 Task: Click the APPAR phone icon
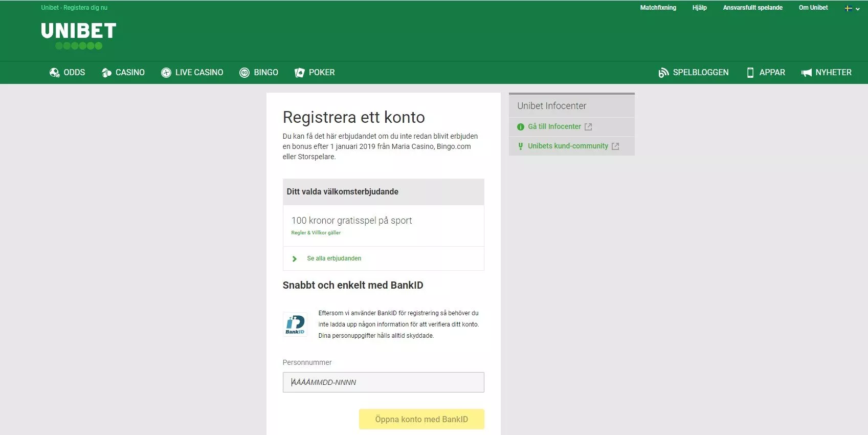[x=750, y=73]
